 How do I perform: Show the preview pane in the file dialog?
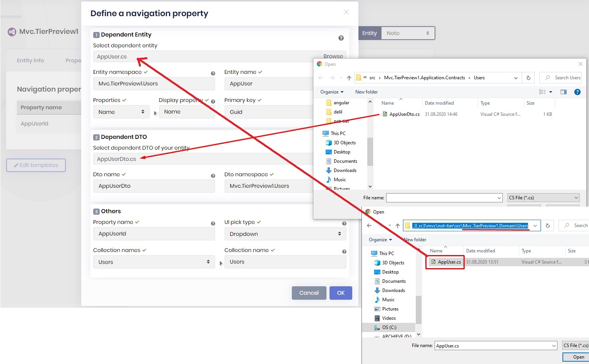563,92
